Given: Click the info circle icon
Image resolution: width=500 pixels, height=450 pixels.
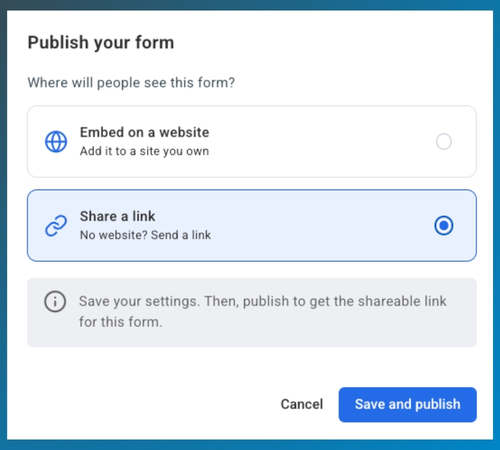Looking at the screenshot, I should pyautogui.click(x=55, y=302).
